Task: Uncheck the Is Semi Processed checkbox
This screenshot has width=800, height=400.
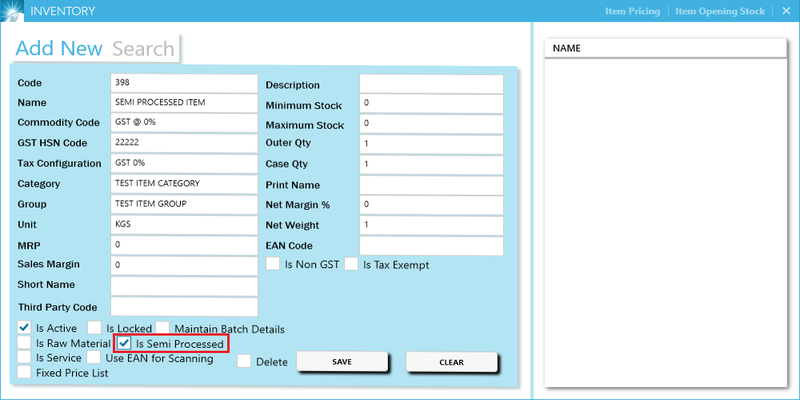Action: tap(125, 343)
